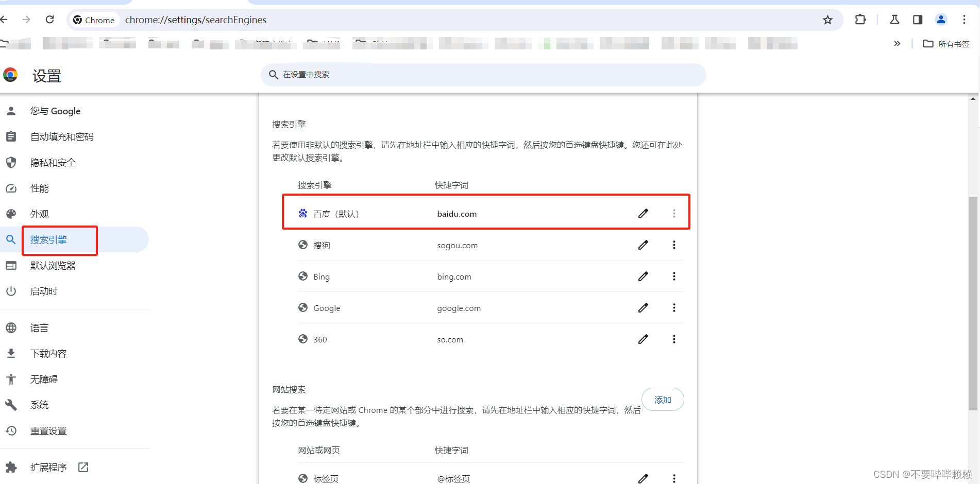Go forward with the forward arrow
The width and height of the screenshot is (980, 484).
[x=26, y=20]
